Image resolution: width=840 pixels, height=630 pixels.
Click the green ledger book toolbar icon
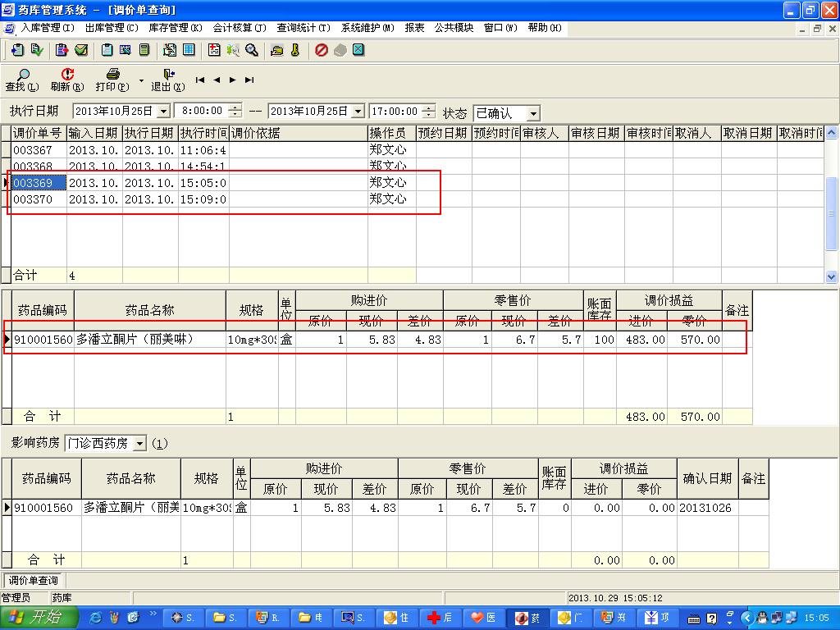144,50
